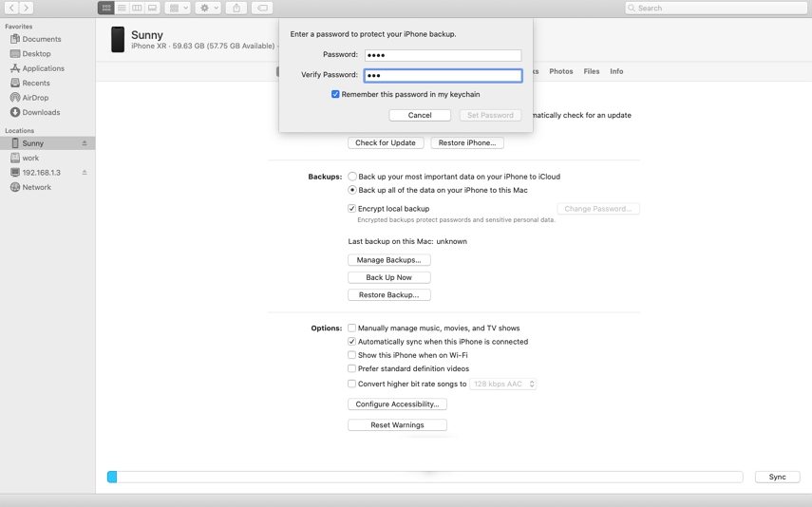Click the Set Password button

coord(490,115)
